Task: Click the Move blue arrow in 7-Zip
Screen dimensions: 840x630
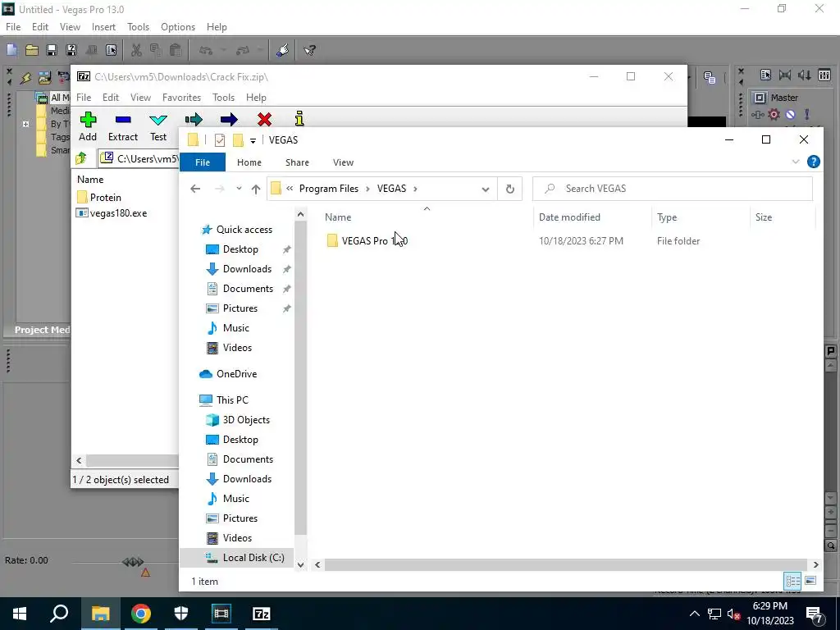Action: pos(229,119)
